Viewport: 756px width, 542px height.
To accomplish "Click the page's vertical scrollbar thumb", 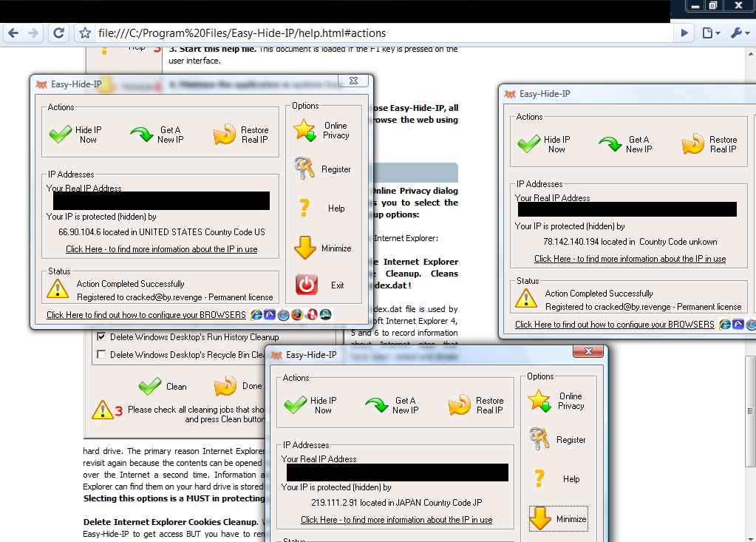I will click(750, 411).
